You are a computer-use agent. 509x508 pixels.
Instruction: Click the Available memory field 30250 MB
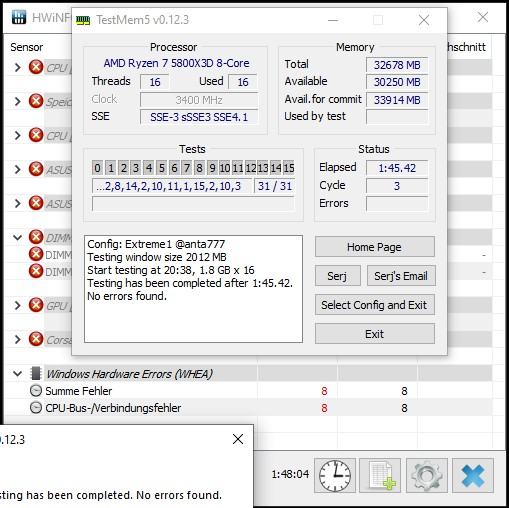point(397,82)
